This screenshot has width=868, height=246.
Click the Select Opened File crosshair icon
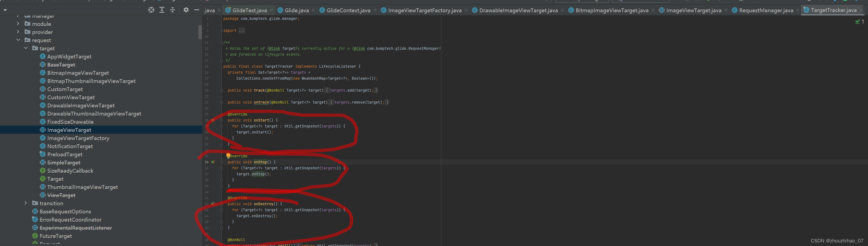[x=151, y=10]
